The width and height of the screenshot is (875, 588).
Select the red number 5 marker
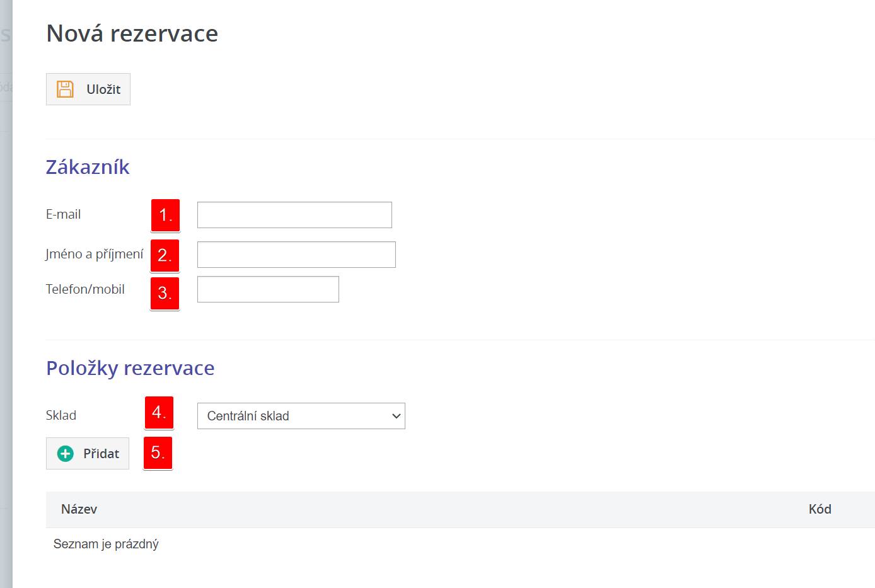tap(158, 453)
